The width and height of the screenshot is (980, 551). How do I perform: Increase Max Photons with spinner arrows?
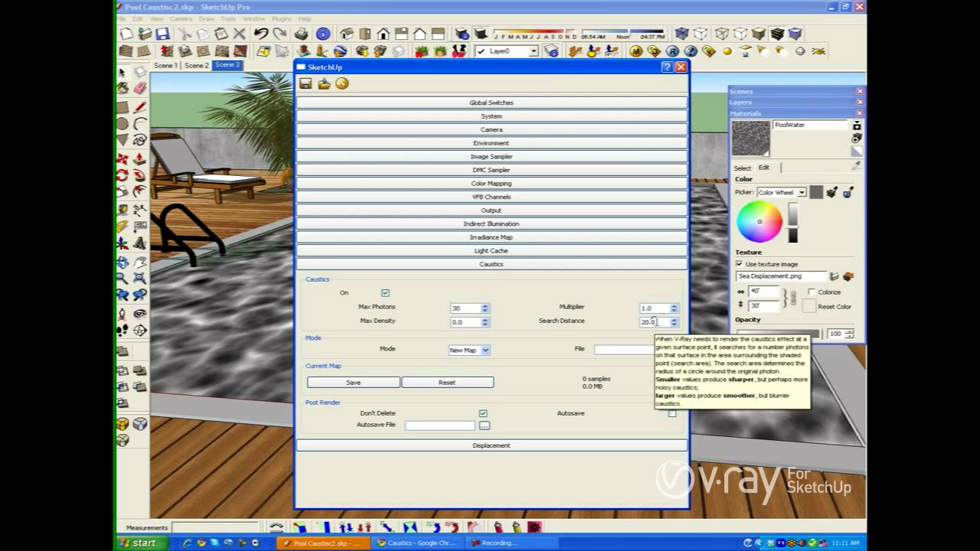[485, 308]
